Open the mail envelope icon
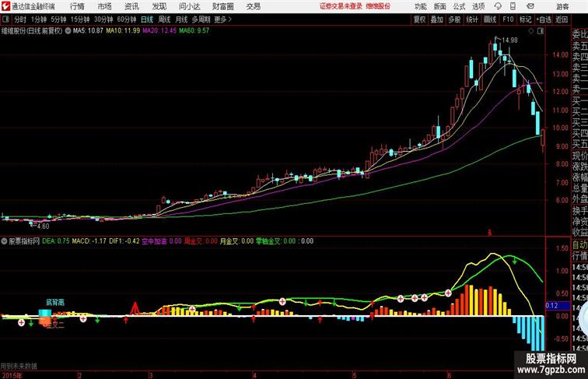588x379 pixels. pyautogui.click(x=530, y=6)
